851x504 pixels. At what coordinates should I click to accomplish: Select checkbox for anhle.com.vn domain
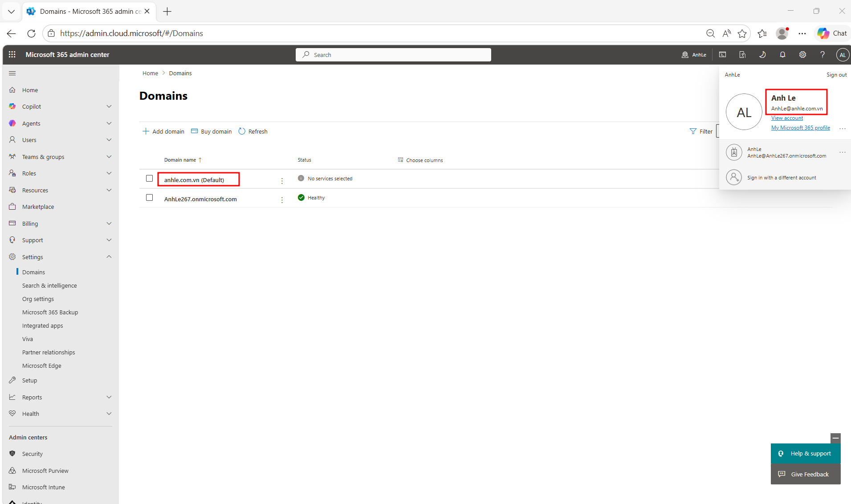pos(150,179)
